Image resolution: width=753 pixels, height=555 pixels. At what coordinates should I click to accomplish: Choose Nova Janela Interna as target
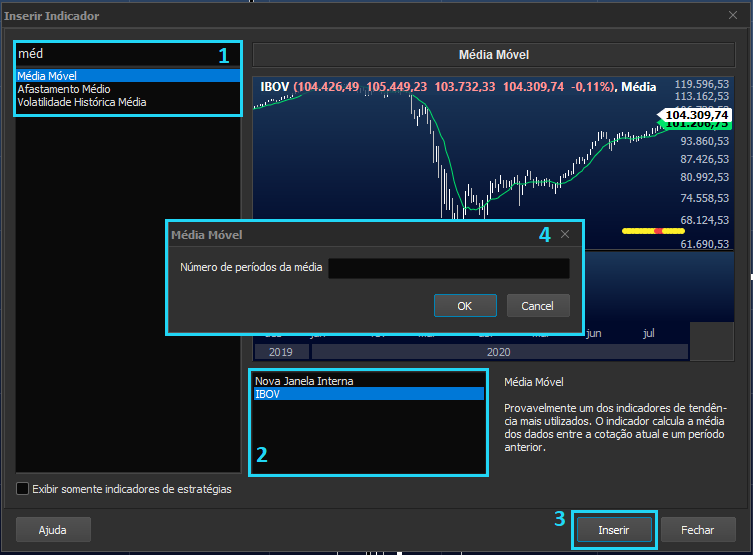click(369, 381)
